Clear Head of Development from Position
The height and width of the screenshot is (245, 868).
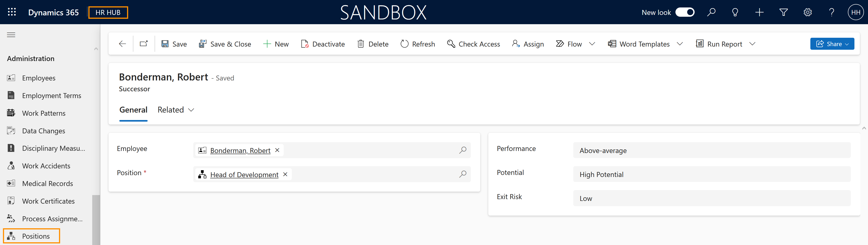coord(285,174)
